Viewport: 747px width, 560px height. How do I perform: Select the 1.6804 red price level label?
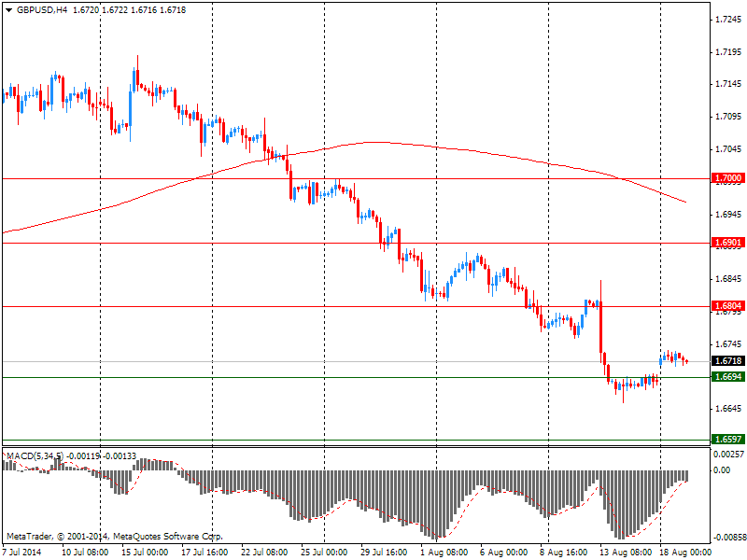click(x=728, y=306)
